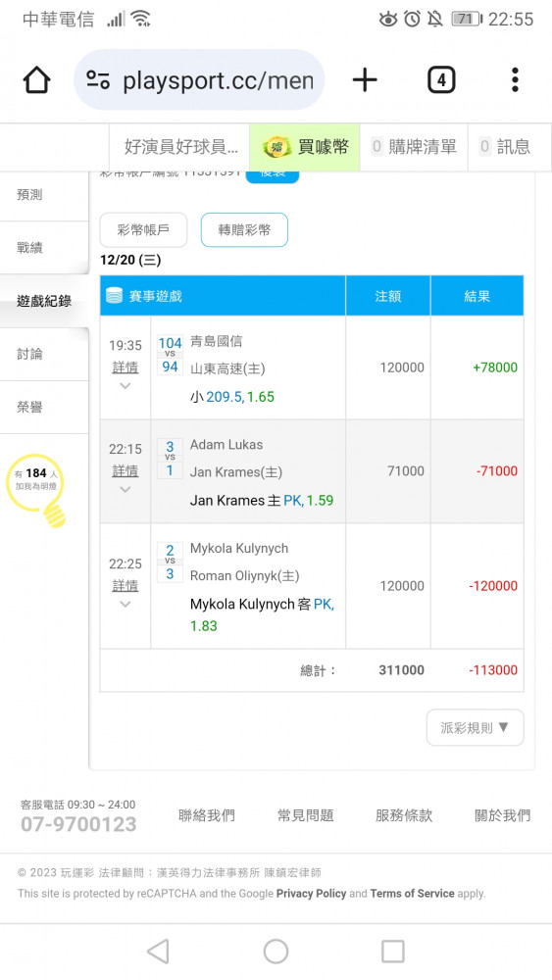The image size is (552, 980).
Task: Click the Adam Lukas player name
Action: point(226,444)
